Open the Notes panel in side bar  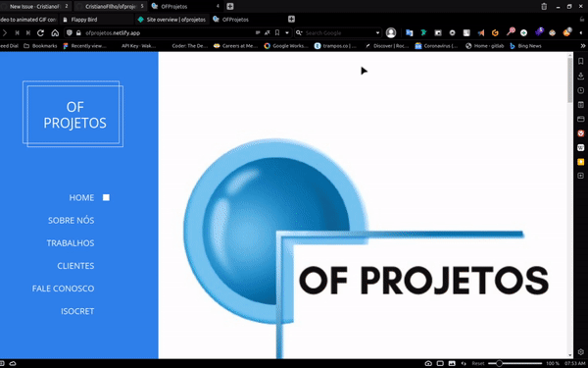tap(580, 105)
